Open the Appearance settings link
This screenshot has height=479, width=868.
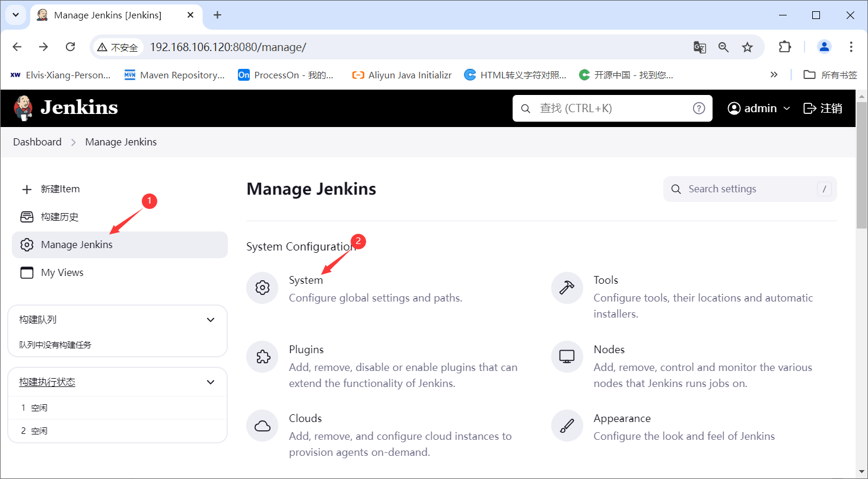click(622, 418)
